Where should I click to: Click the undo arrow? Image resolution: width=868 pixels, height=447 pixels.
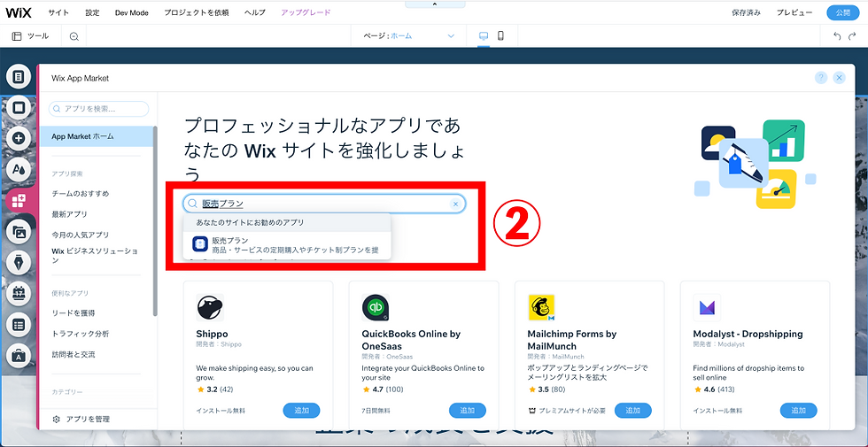[838, 36]
